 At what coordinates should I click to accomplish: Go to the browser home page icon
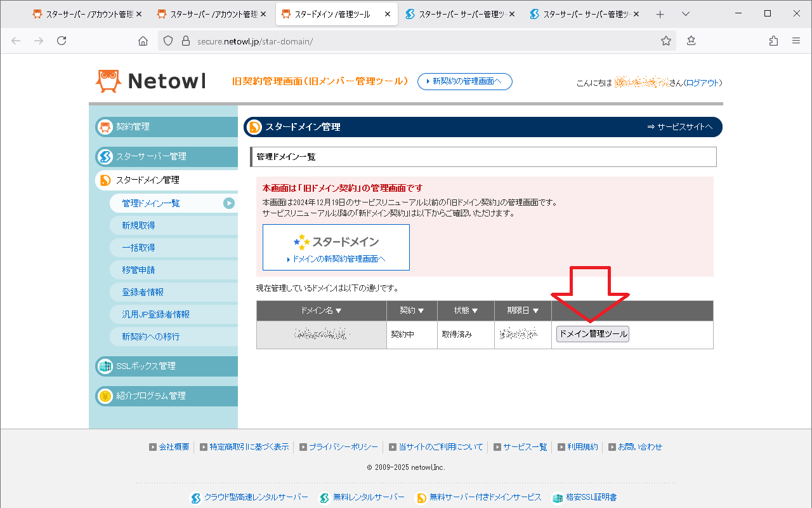(x=143, y=41)
